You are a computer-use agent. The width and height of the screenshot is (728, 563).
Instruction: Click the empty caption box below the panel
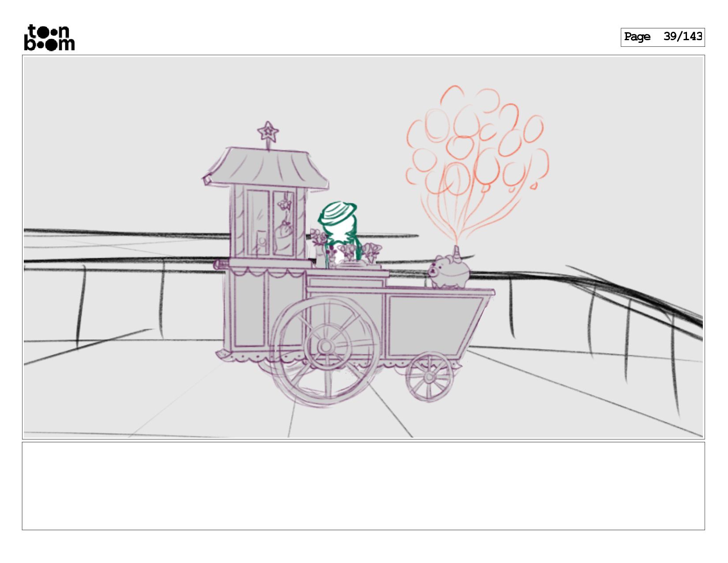pos(364,486)
